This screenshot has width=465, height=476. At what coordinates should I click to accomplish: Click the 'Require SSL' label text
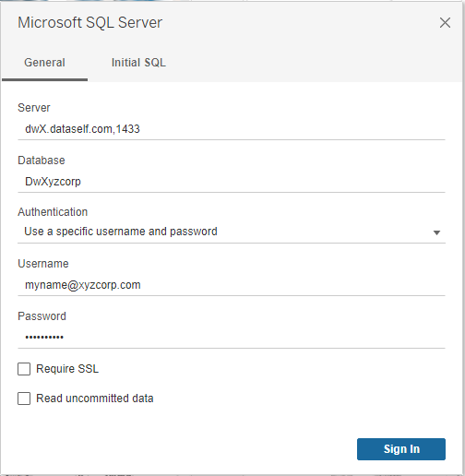67,369
